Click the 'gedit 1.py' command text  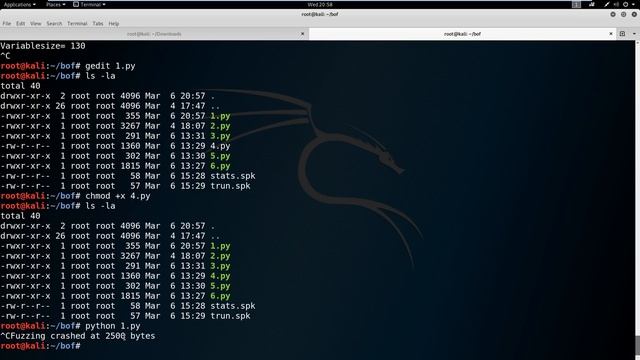110,66
